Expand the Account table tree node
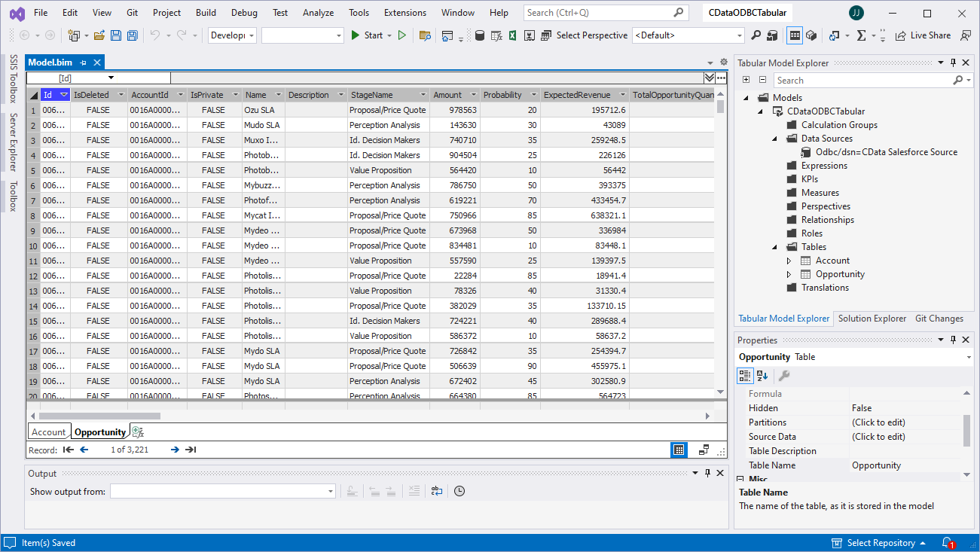This screenshot has width=980, height=552. pyautogui.click(x=789, y=261)
